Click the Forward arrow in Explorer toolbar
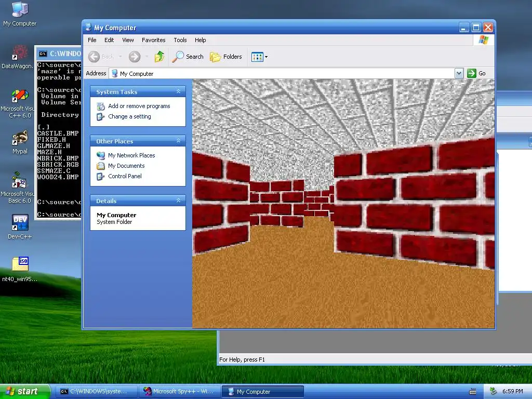 [x=135, y=57]
